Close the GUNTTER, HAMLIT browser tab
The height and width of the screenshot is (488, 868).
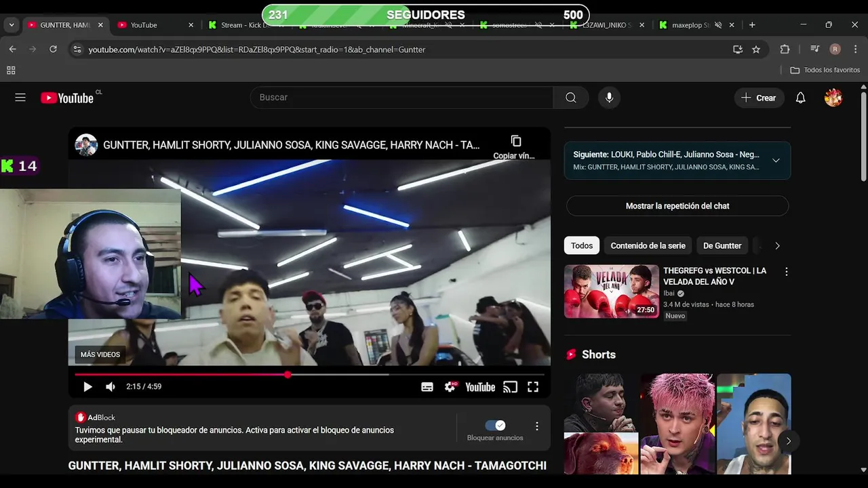tap(100, 25)
